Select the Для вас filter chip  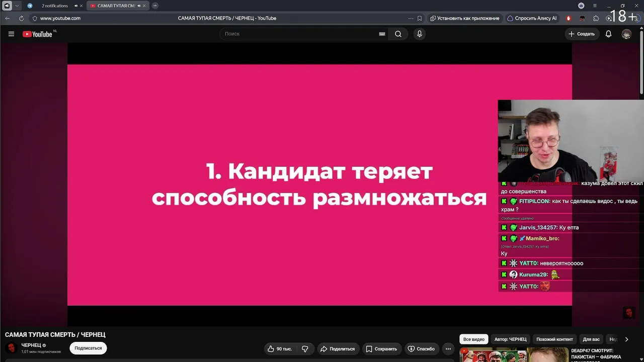[591, 339]
